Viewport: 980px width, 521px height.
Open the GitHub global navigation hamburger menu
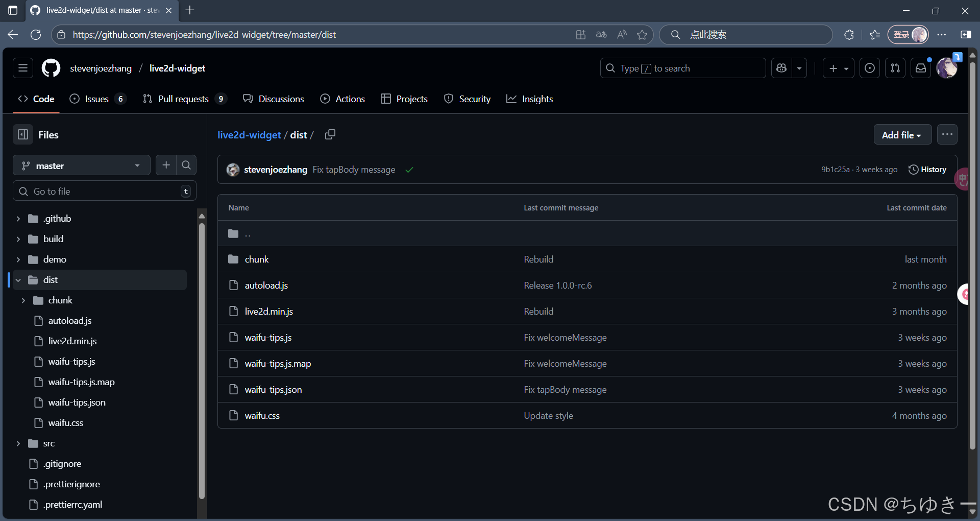[23, 68]
